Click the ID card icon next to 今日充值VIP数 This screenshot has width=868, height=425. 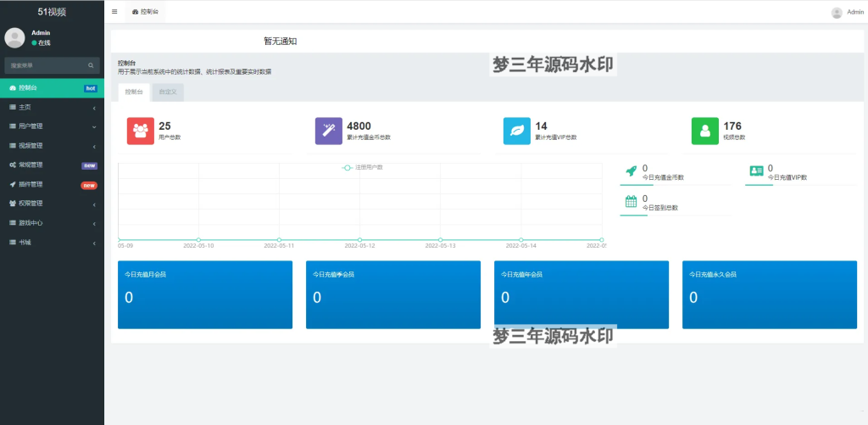point(756,171)
